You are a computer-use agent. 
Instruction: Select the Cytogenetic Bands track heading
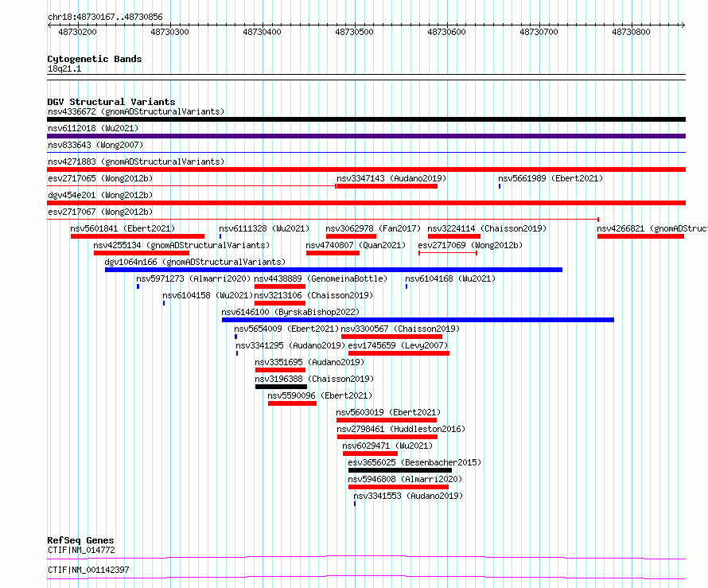95,59
